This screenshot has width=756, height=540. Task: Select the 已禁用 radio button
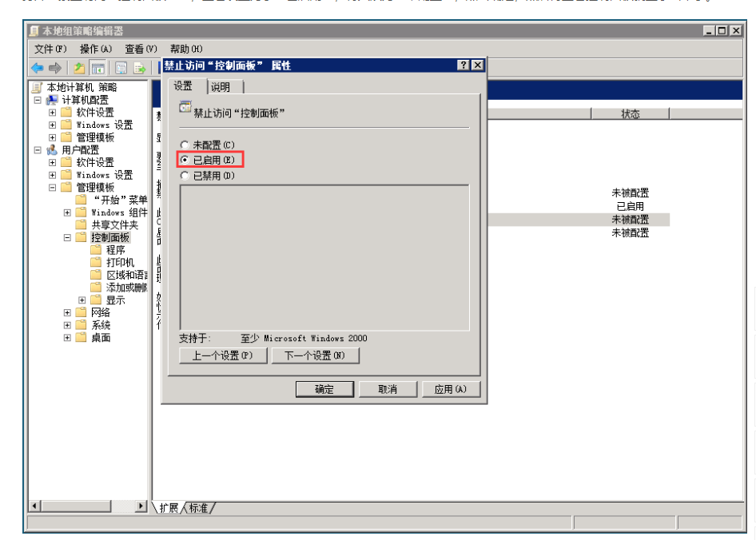(185, 176)
